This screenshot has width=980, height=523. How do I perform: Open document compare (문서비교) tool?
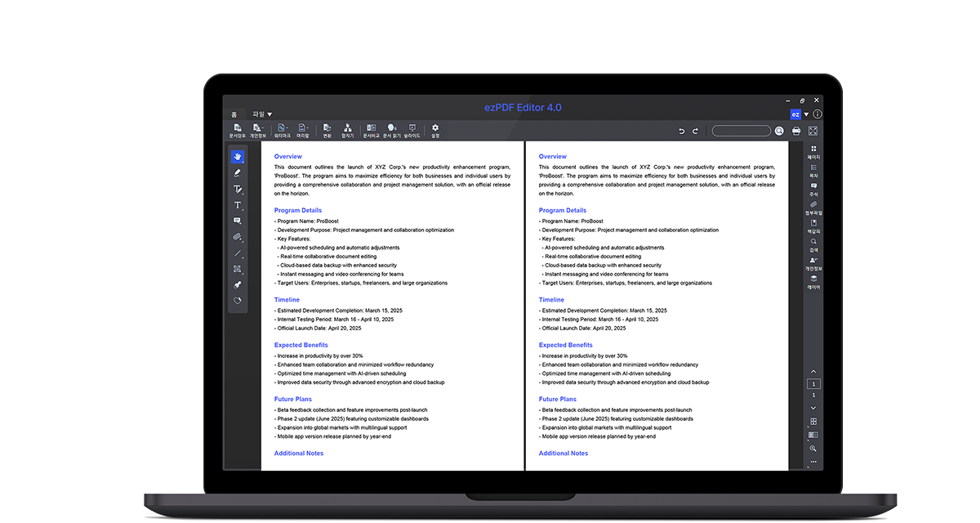371,130
